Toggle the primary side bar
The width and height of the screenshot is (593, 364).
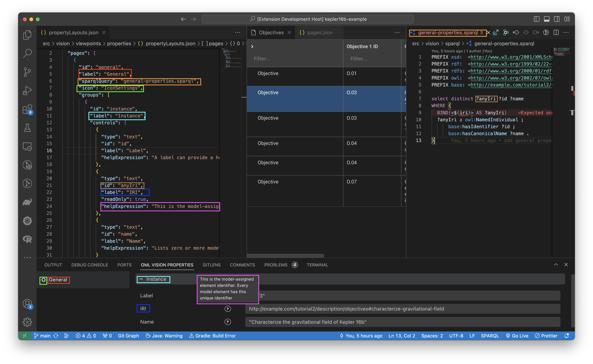(x=536, y=19)
